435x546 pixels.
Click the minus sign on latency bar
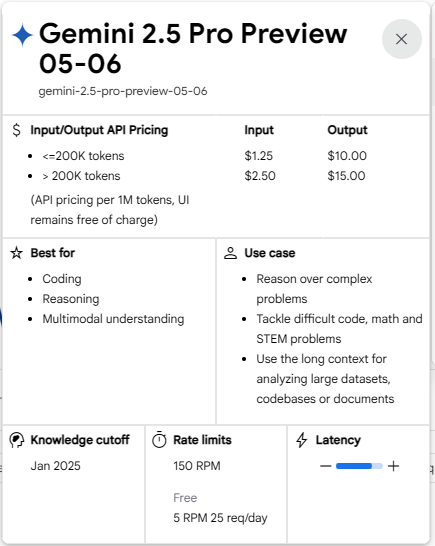[x=325, y=466]
